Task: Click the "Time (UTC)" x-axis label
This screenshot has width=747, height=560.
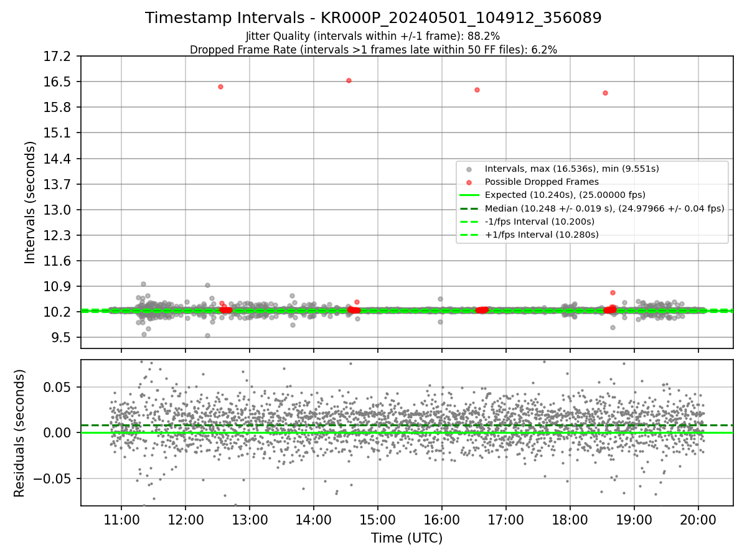Action: (407, 538)
